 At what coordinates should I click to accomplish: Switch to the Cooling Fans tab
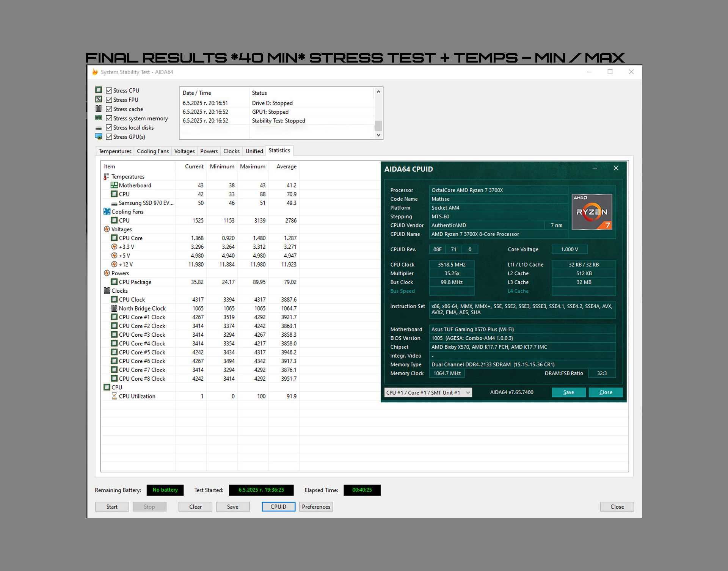point(153,151)
